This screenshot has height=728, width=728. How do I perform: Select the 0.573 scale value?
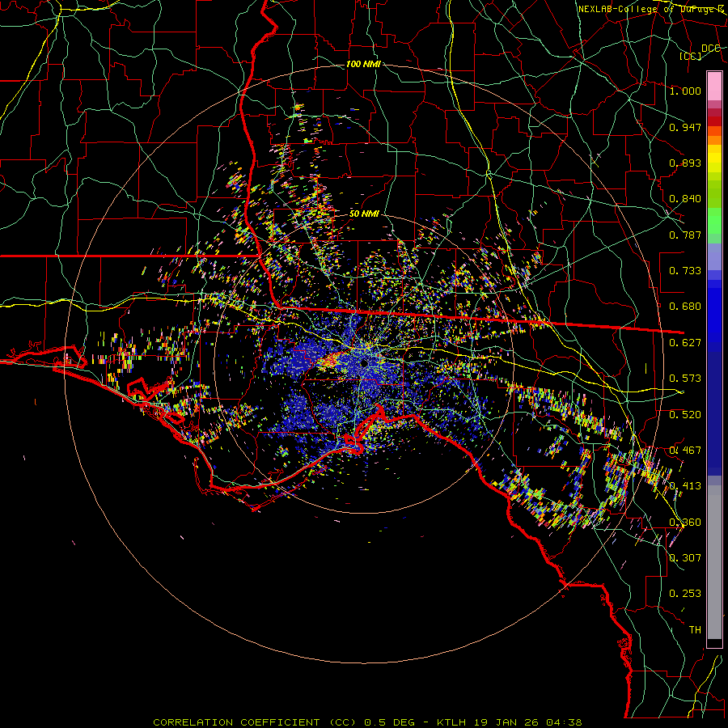coord(685,379)
